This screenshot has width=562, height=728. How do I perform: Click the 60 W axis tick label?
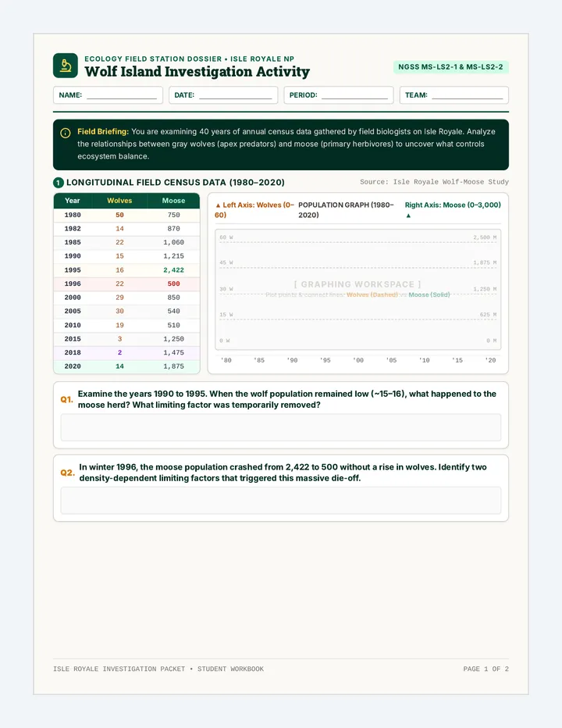pos(226,237)
